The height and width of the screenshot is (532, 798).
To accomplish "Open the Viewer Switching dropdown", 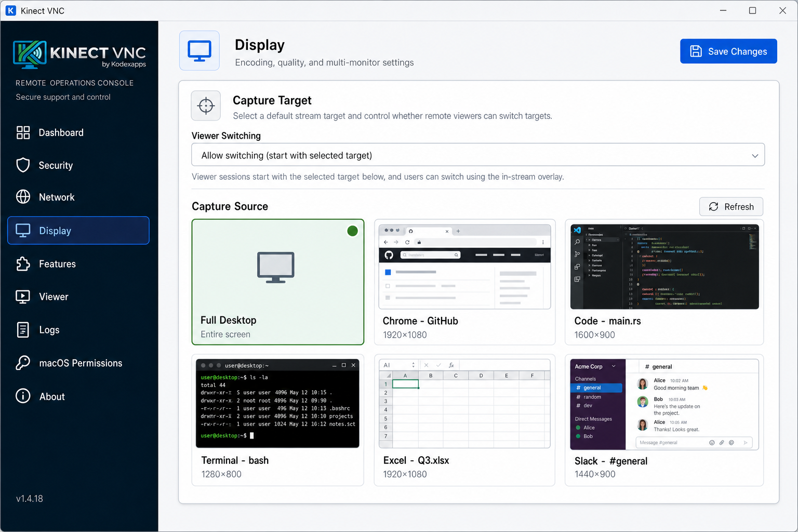I will coord(478,155).
